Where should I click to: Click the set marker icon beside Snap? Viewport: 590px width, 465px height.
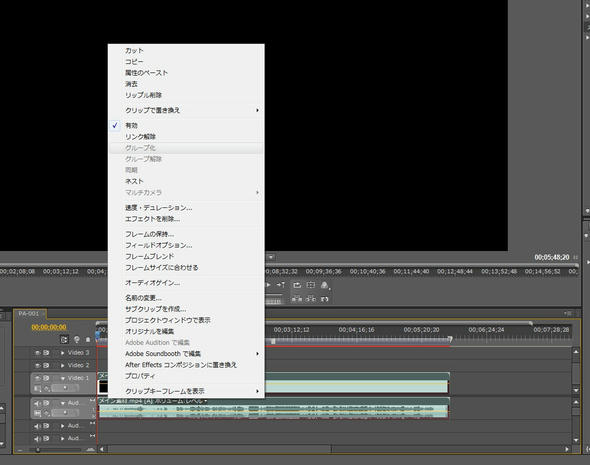click(77, 340)
